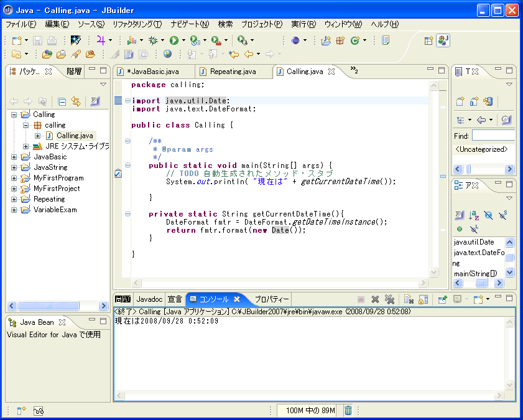This screenshot has width=523, height=420.
Task: Click the Debug bug icon in toolbar
Action: tap(153, 40)
